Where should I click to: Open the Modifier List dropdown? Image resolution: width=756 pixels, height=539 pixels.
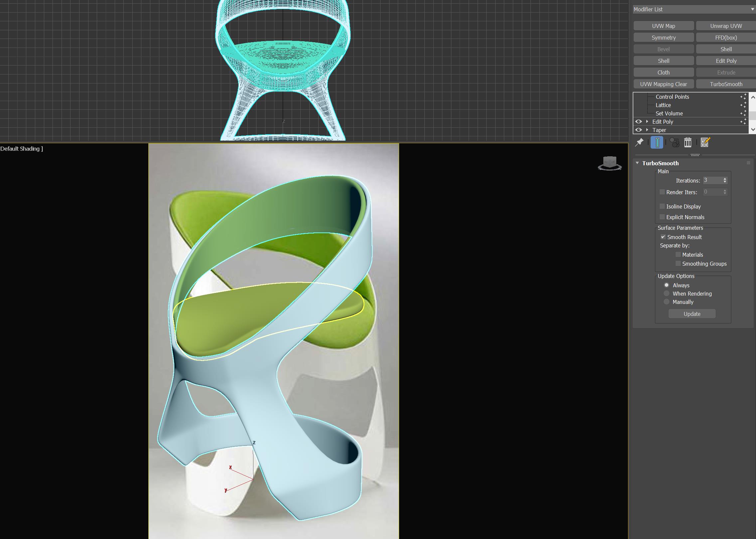click(694, 9)
